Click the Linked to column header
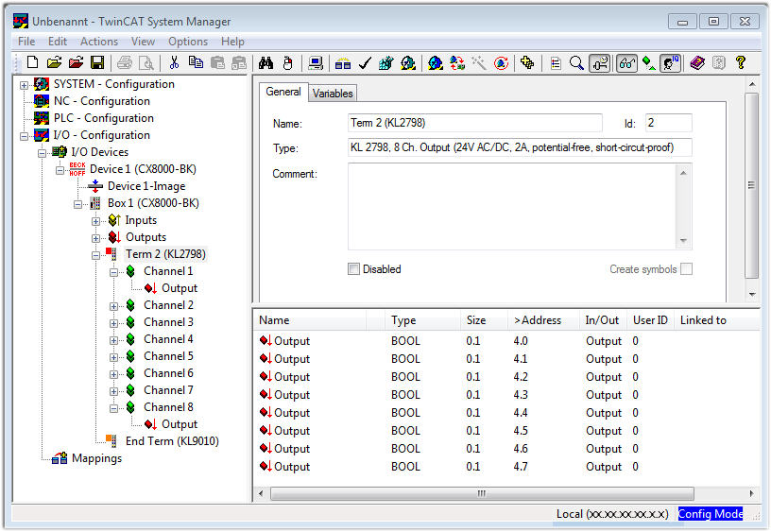 tap(717, 320)
